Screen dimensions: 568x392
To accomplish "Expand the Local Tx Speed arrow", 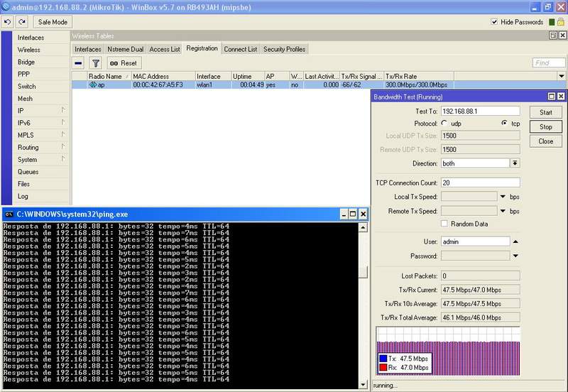I will pyautogui.click(x=503, y=197).
